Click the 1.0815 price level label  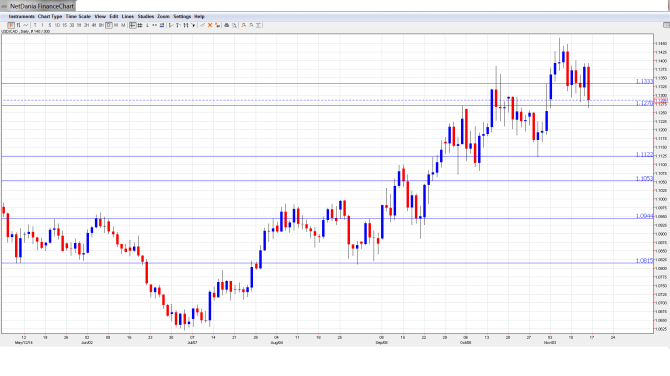tap(644, 260)
